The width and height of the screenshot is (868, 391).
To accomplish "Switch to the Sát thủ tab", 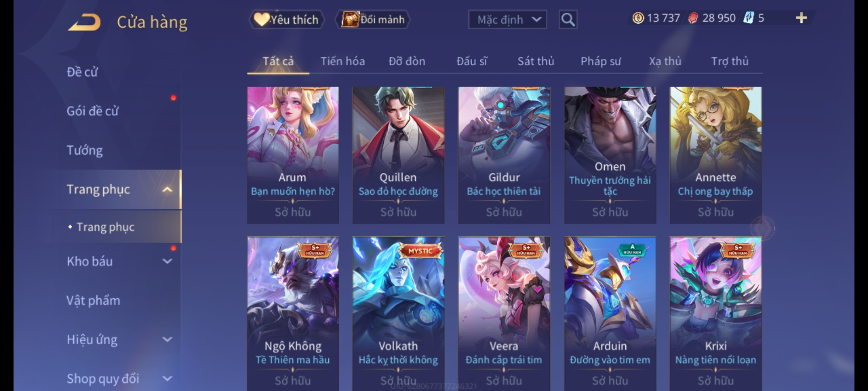I will (536, 61).
